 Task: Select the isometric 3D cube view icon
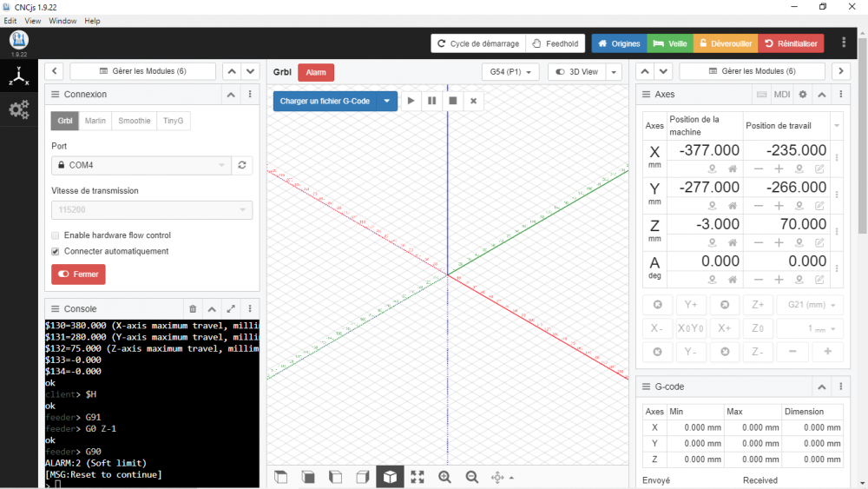tap(390, 477)
